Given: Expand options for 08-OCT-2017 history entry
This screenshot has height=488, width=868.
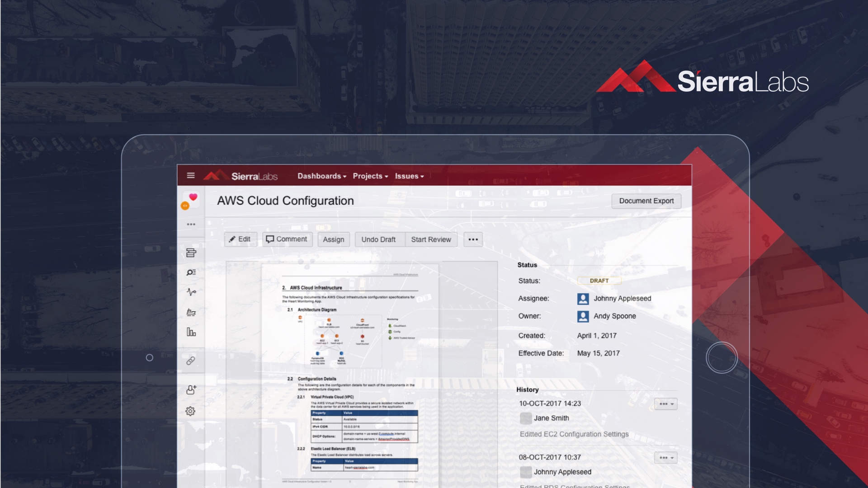Looking at the screenshot, I should coord(666,458).
